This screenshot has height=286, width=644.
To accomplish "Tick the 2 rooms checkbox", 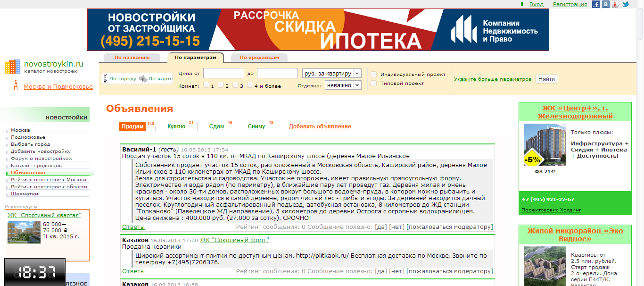I will point(221,85).
